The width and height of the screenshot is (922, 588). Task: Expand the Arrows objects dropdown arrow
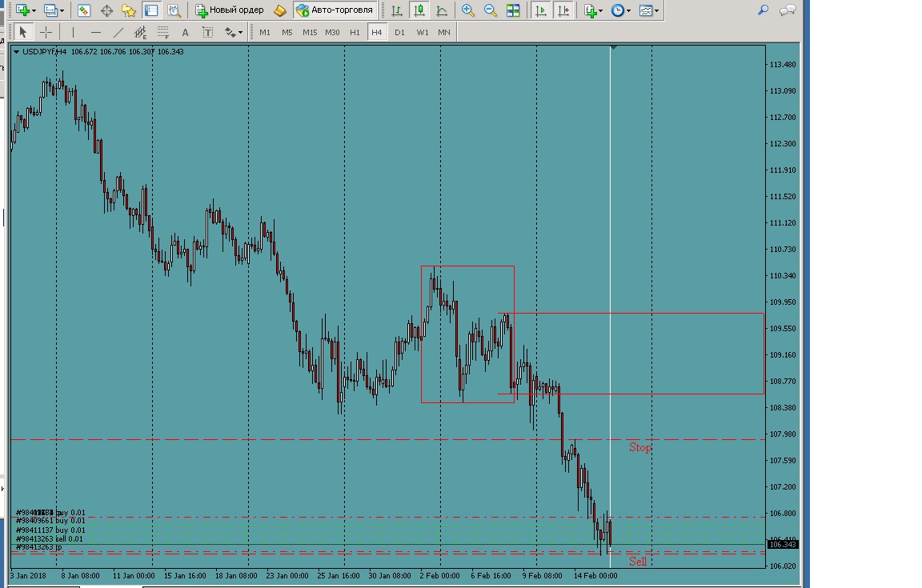coord(240,33)
